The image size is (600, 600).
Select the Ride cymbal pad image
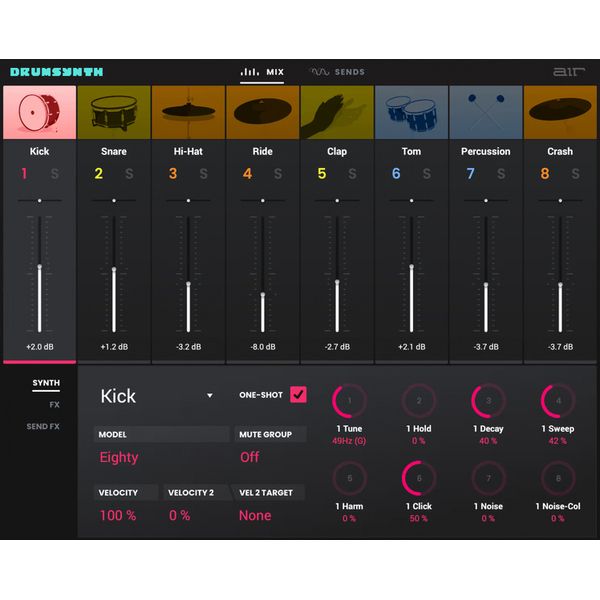click(x=262, y=112)
